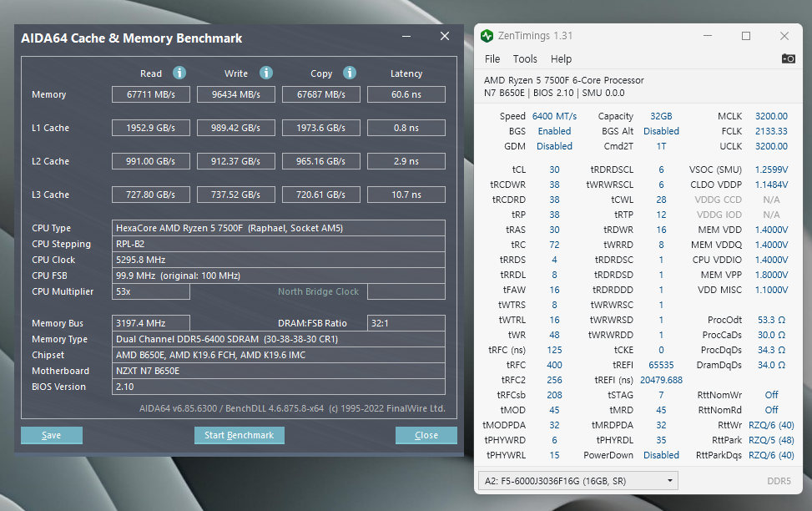
Task: Click the Read info icon in AIDA64
Action: (x=179, y=73)
